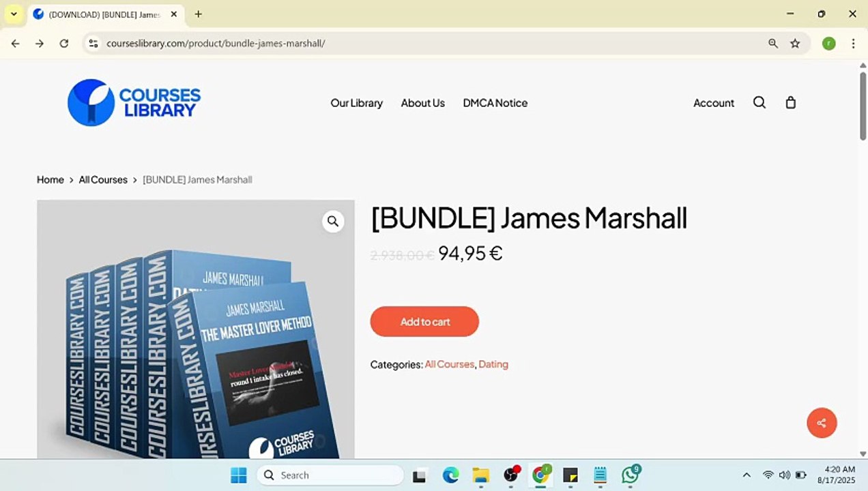868x491 pixels.
Task: Open Windows Start menu
Action: point(239,475)
